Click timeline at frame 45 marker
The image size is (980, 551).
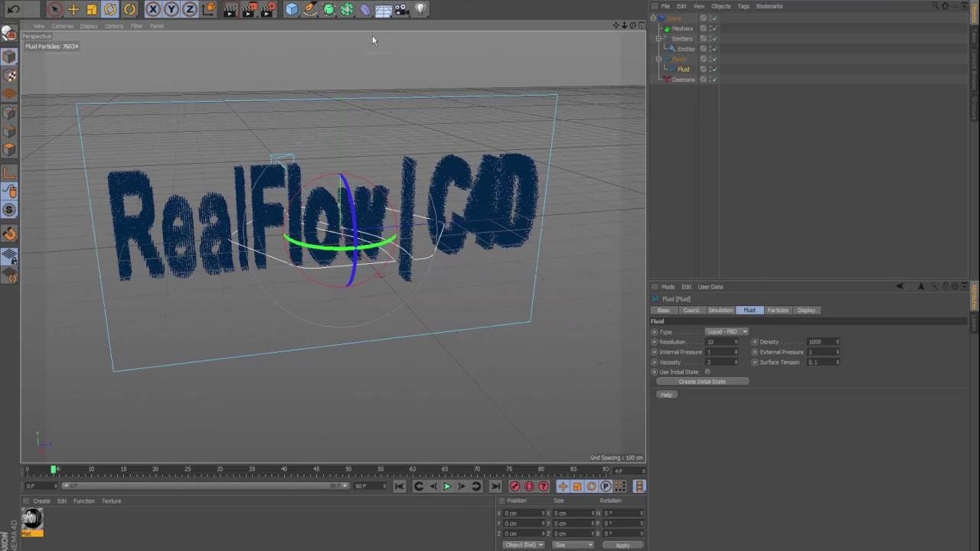(316, 469)
